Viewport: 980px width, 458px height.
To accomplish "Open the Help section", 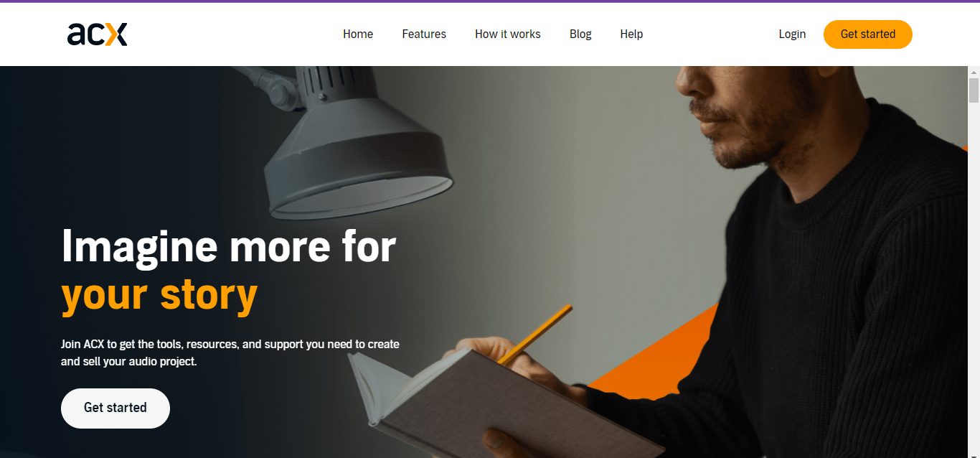I will pos(631,34).
